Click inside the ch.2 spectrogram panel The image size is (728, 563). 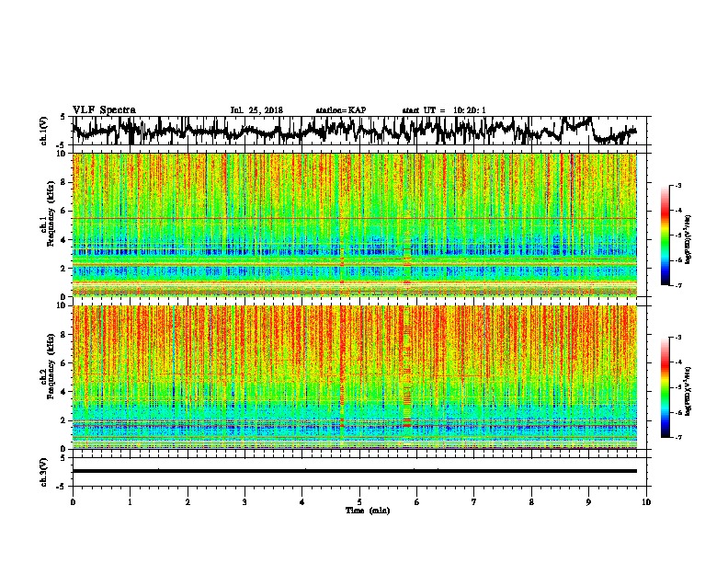click(x=354, y=377)
